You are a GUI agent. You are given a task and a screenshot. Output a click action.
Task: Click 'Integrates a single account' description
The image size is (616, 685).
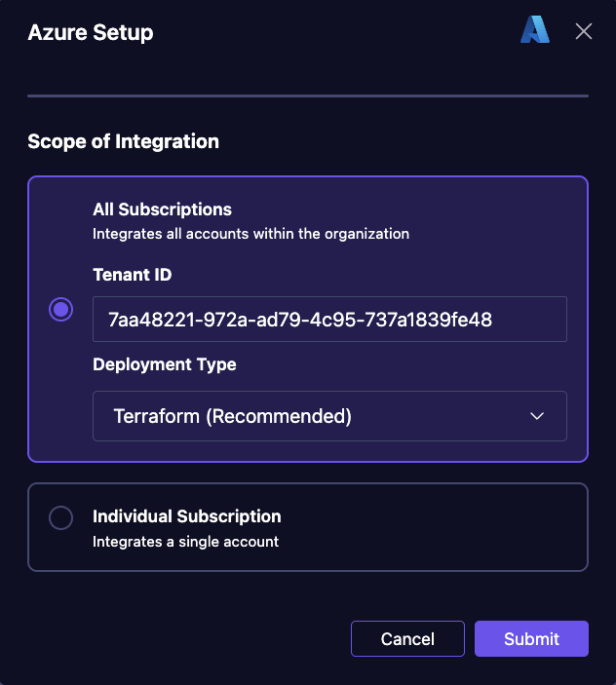click(x=185, y=542)
